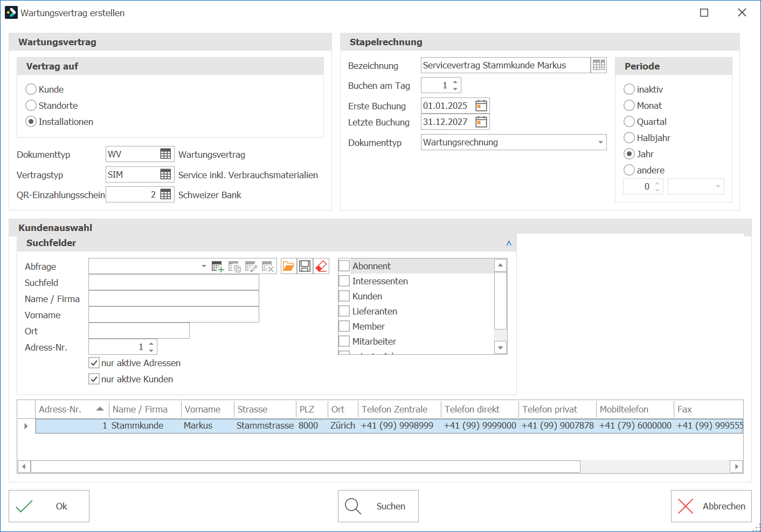The height and width of the screenshot is (532, 761).
Task: Click the copy query icon
Action: tap(234, 267)
